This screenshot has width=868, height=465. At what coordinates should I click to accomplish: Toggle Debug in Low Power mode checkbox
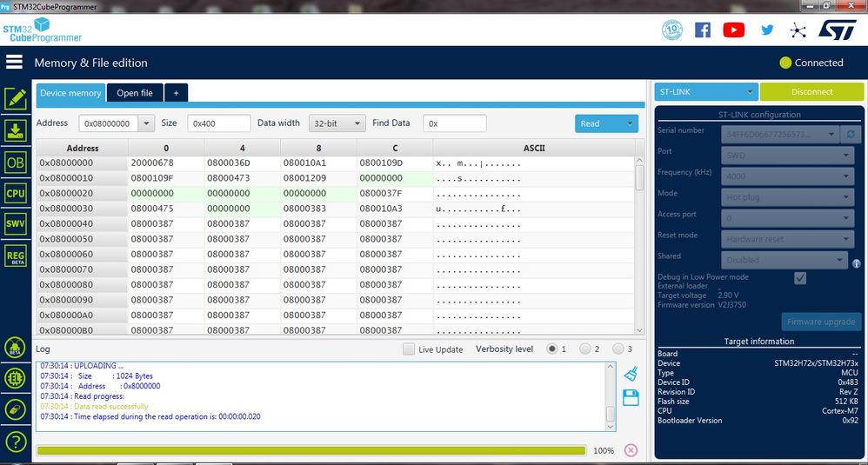click(x=800, y=277)
